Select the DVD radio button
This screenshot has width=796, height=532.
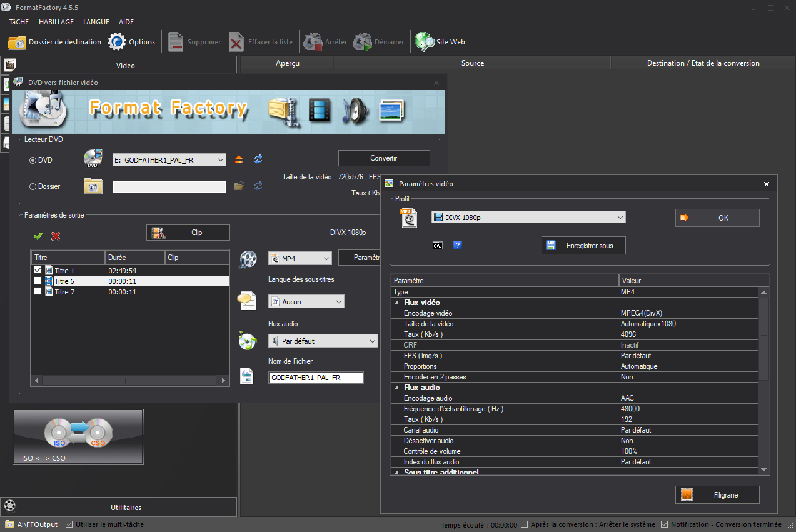(x=33, y=160)
